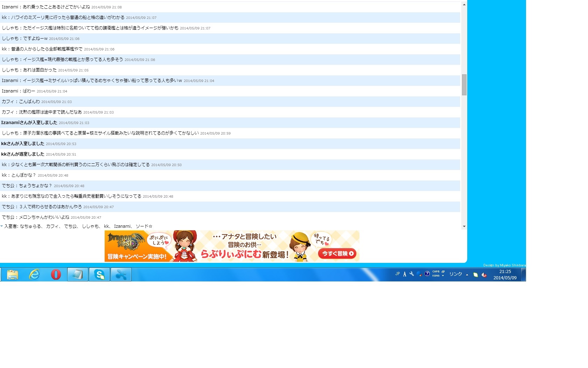Open the Opera browser taskbar icon

tap(56, 274)
